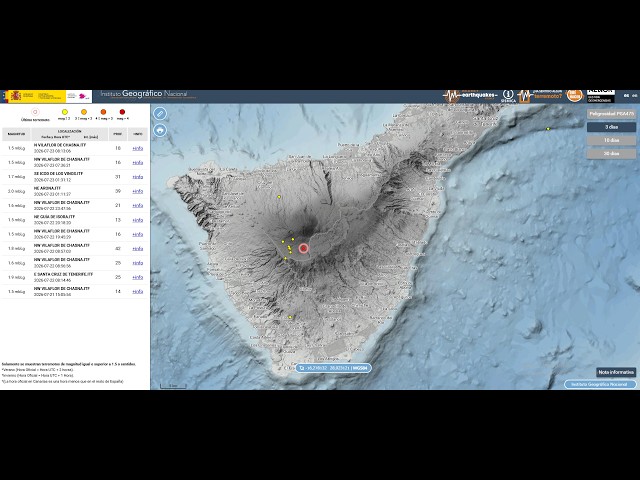Select the 'NE GUÍA DE ISORA.ITF' text

[x=54, y=217]
